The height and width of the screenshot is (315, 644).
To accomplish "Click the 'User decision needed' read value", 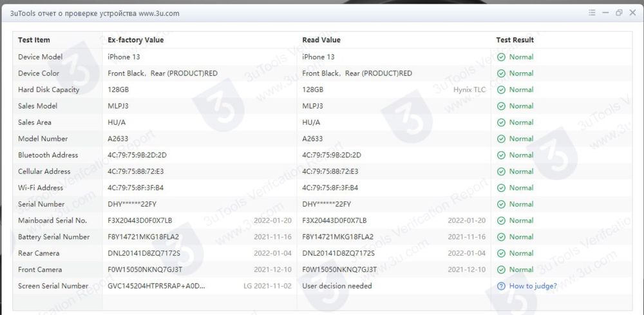I will click(x=337, y=286).
